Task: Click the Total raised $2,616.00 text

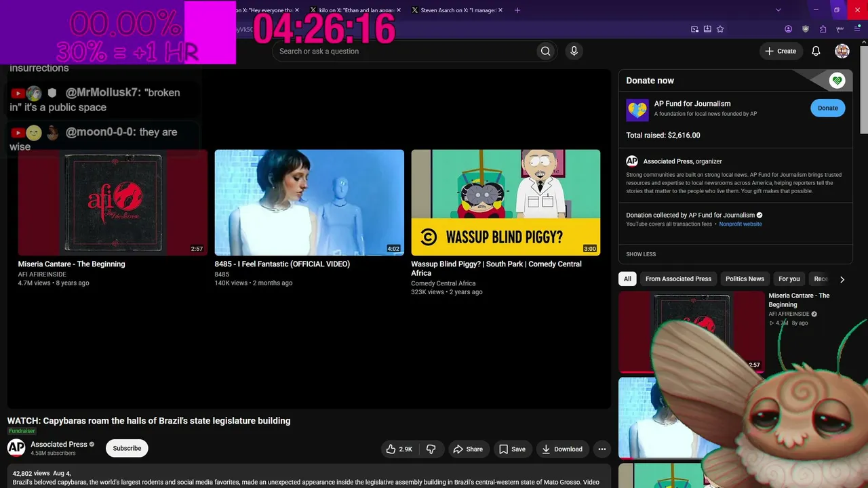Action: [x=663, y=136]
